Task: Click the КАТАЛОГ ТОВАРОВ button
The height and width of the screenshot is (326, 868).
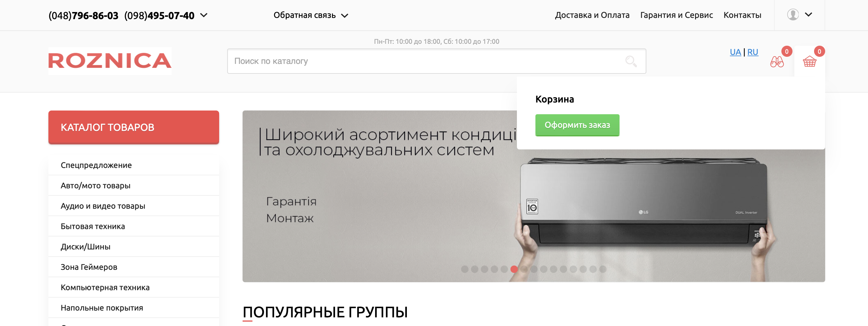Action: tap(134, 127)
